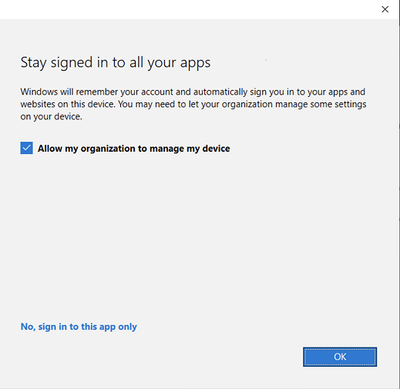Click the 'Allow my organization' checkbox label text
The width and height of the screenshot is (400, 389).
point(134,148)
